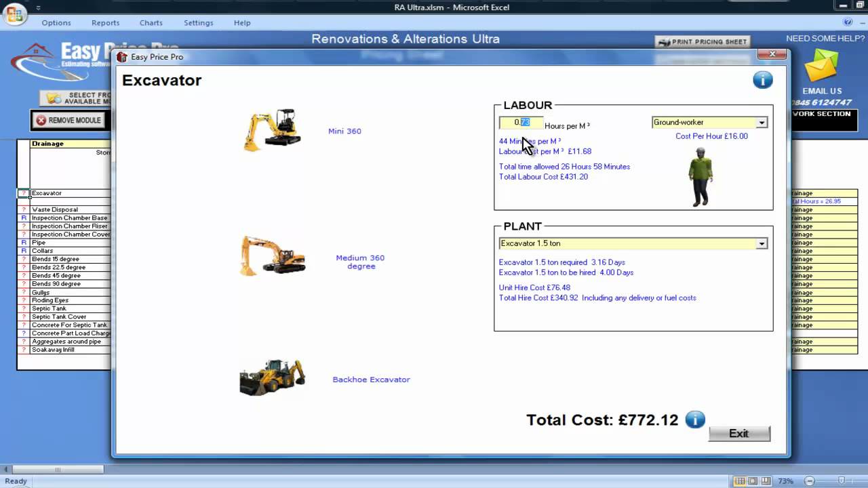The image size is (868, 488).
Task: Click the Gullys row
Action: [x=71, y=292]
